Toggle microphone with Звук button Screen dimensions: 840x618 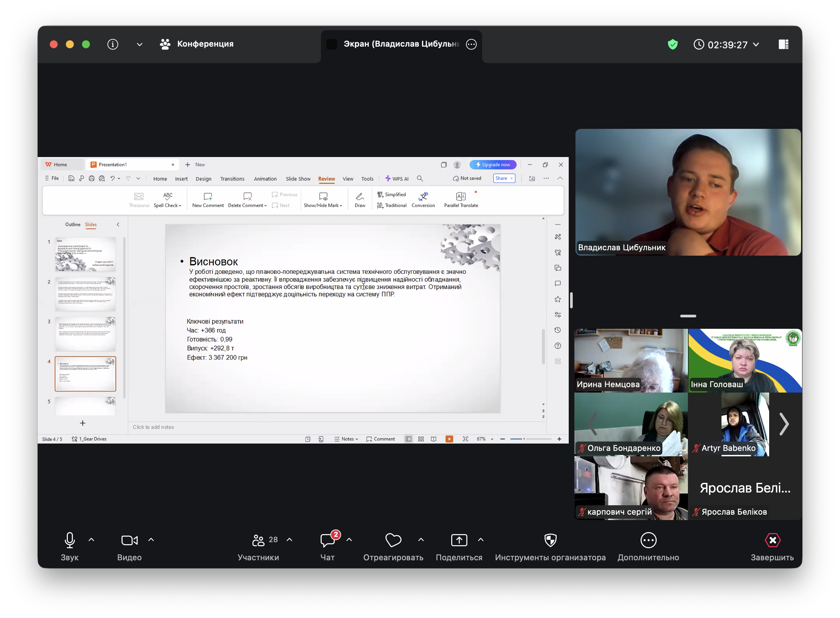[x=69, y=540]
